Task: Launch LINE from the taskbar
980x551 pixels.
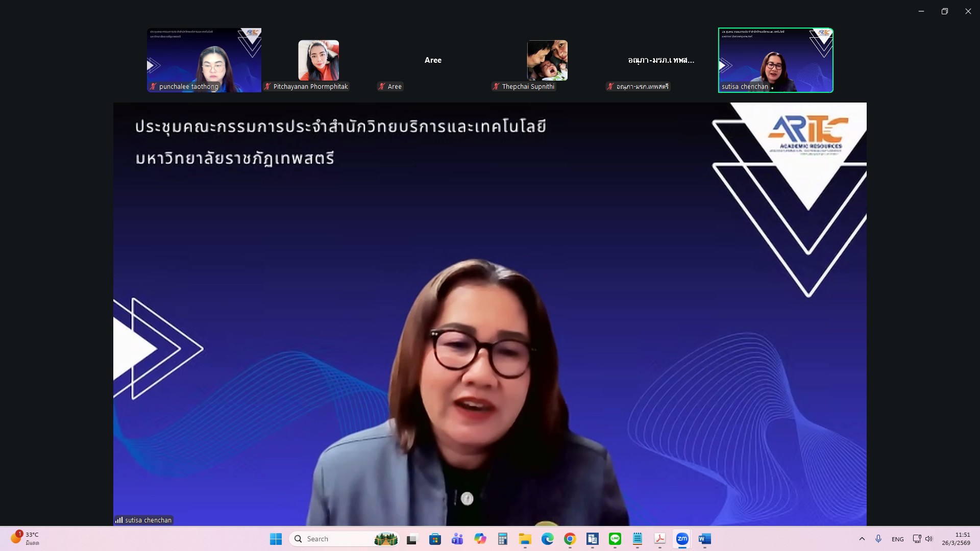Action: click(615, 539)
